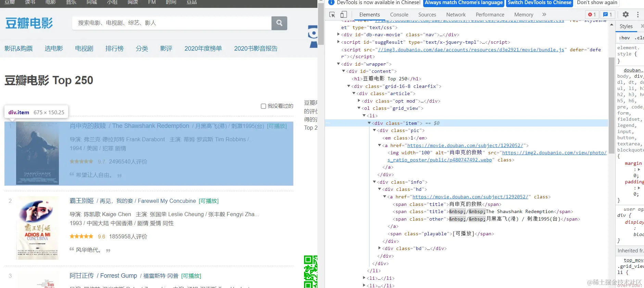Open 2020年度榜单 link
This screenshot has height=288, width=644.
[203, 49]
